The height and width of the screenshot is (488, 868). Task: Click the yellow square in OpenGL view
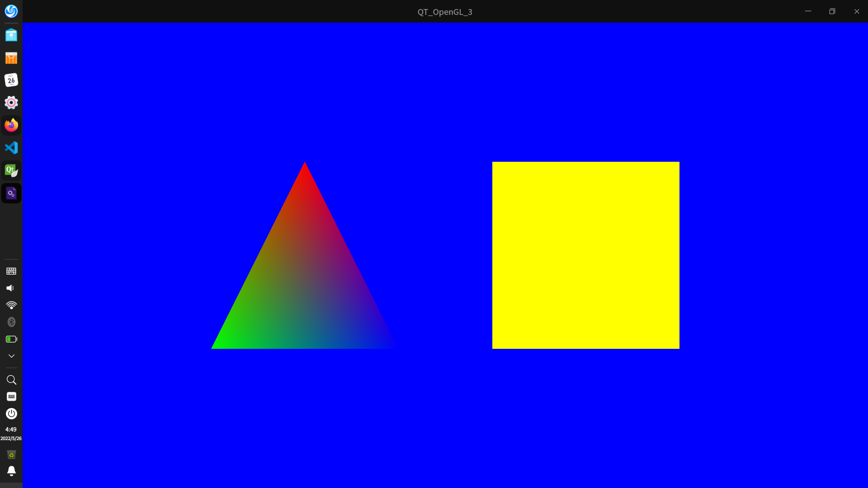[585, 255]
